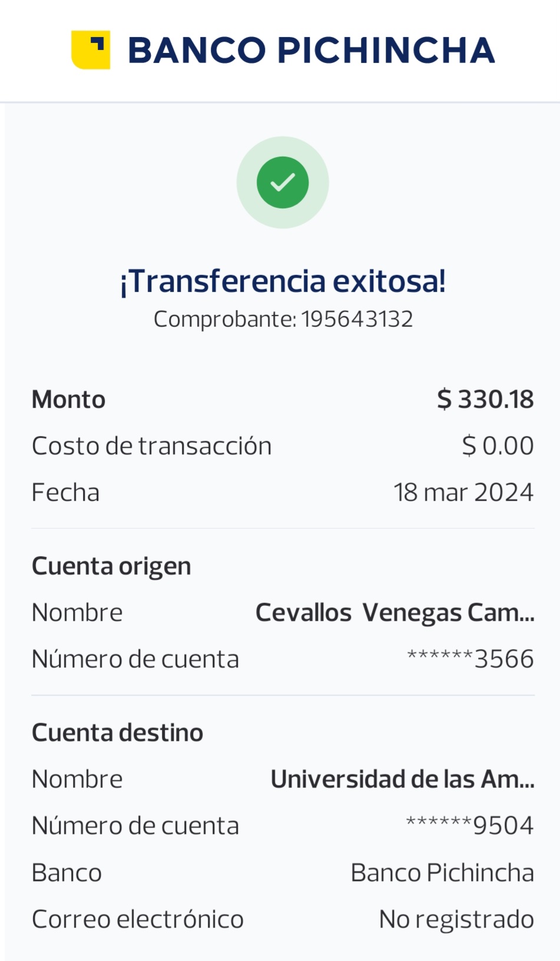Click the date 18 mar 2024

[463, 492]
